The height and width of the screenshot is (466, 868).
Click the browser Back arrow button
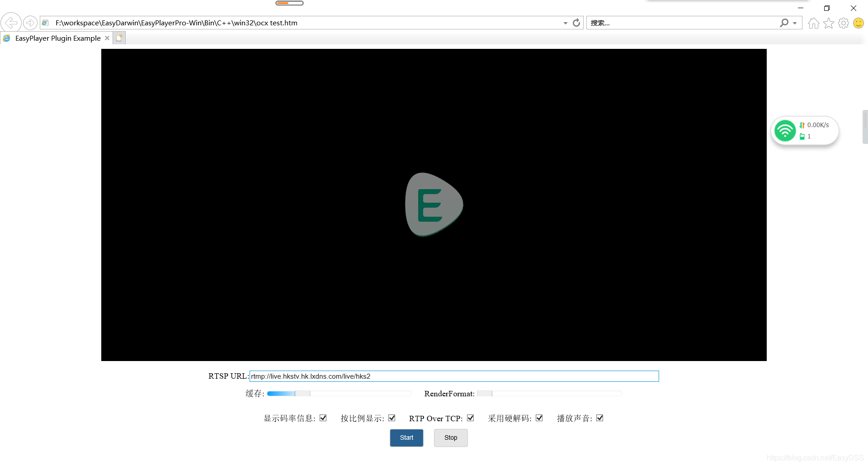click(11, 23)
